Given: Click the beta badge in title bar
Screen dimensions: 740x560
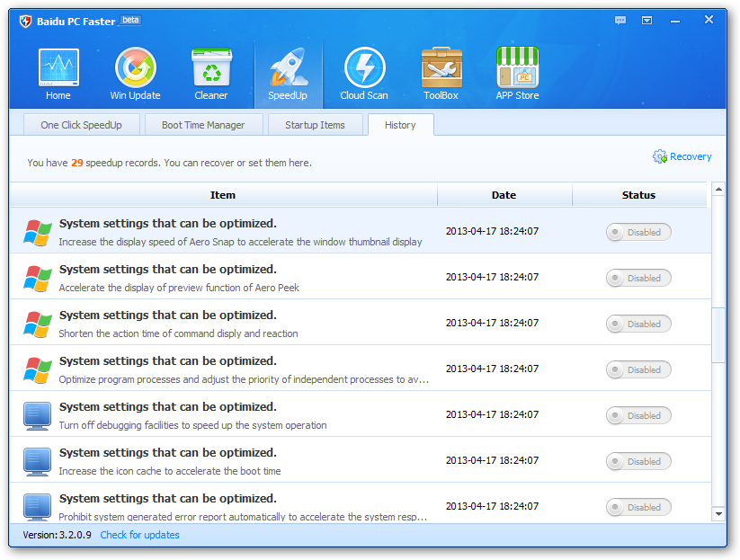Looking at the screenshot, I should tap(130, 20).
